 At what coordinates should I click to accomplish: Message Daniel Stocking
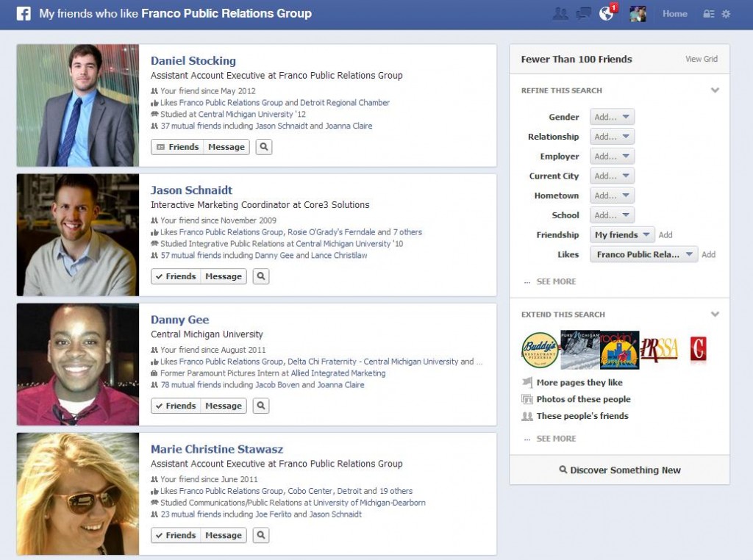226,147
